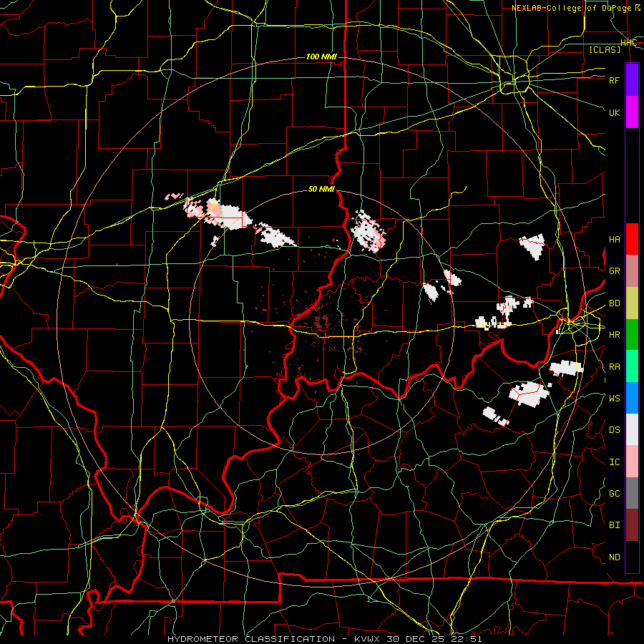Click the mint green RA legend swatch

632,366
